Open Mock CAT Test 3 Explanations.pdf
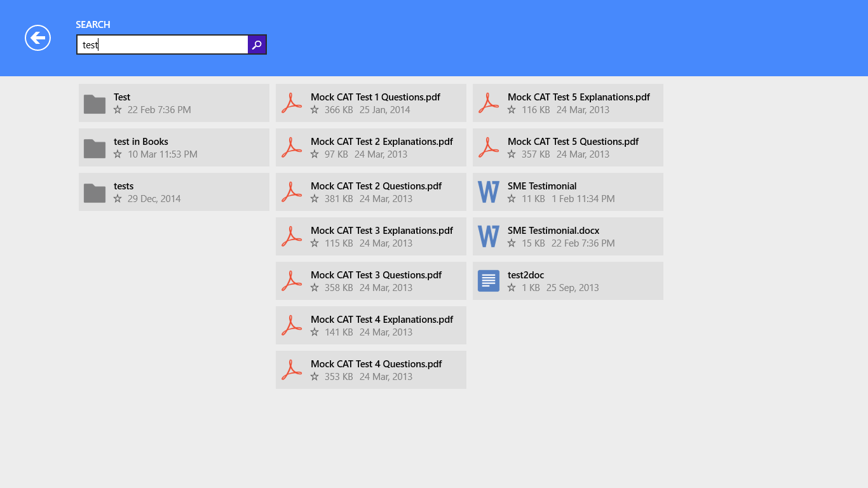This screenshot has width=868, height=488. 381,231
